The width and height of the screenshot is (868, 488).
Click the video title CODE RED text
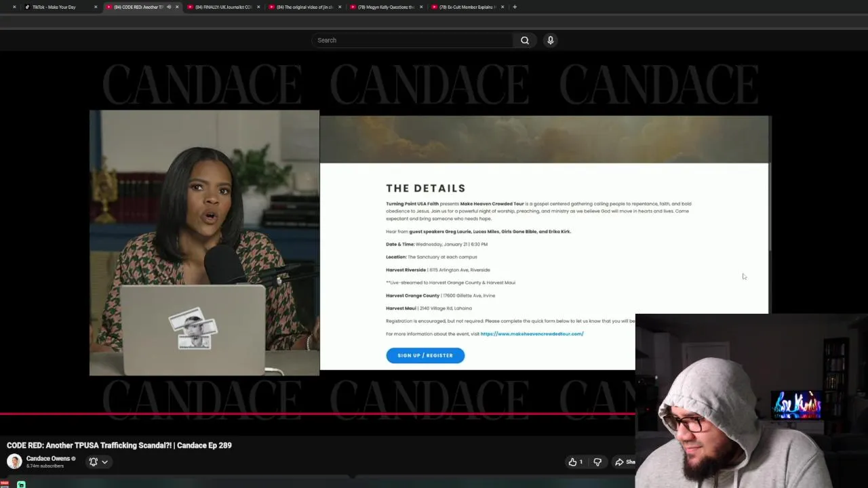coord(119,445)
